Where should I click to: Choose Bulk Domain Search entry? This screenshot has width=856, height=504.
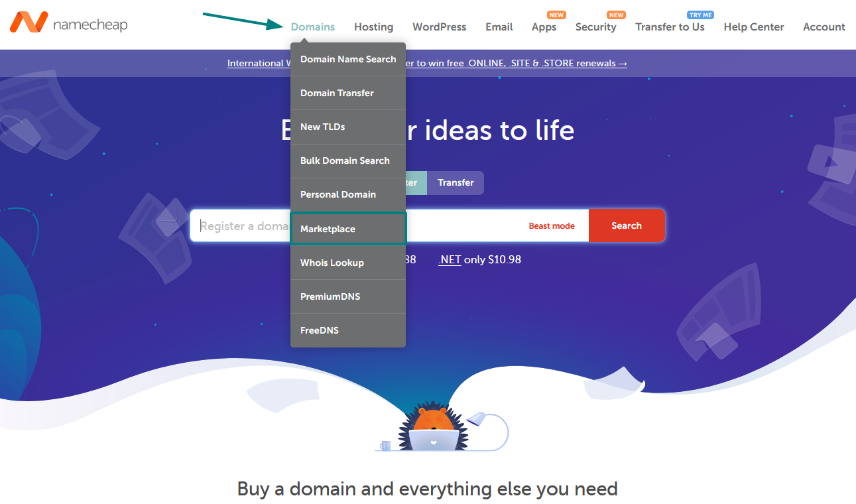click(348, 160)
